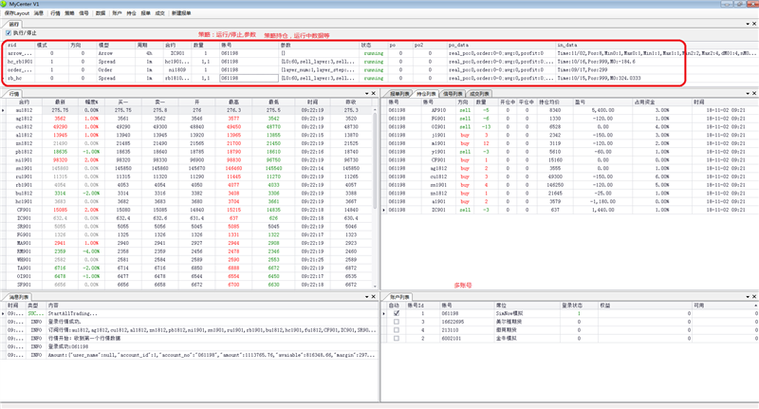Open the 行情 panel dropdown arrow

coord(366,92)
